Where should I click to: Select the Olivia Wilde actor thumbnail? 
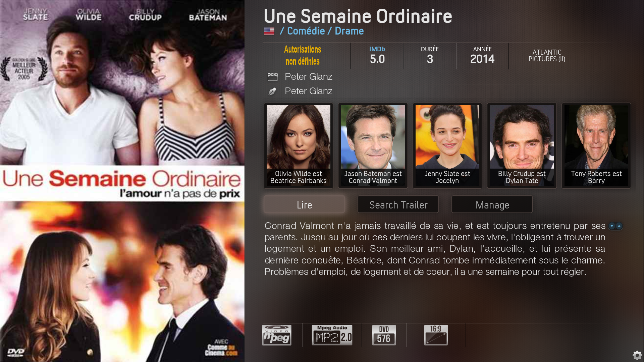point(299,145)
